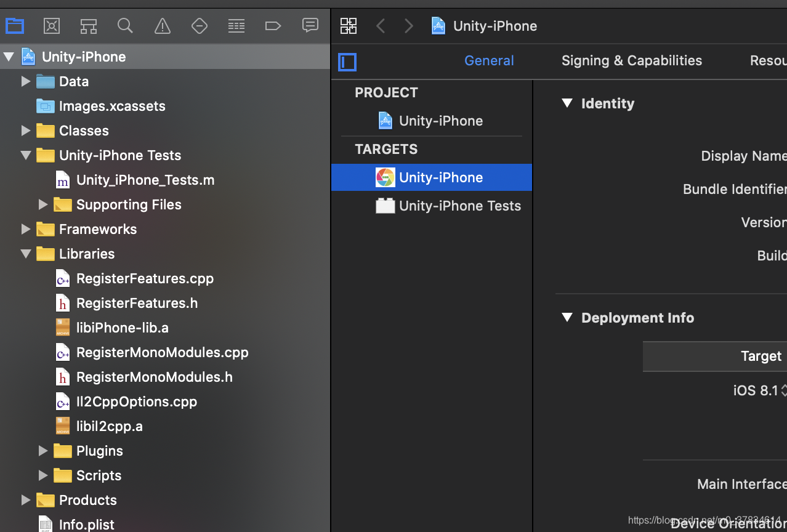787x532 pixels.
Task: Expand the Scripts folder
Action: point(42,475)
